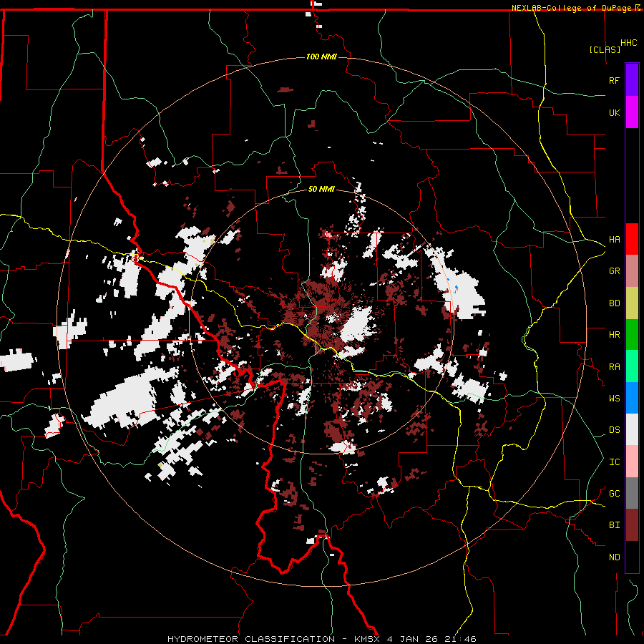Image resolution: width=644 pixels, height=644 pixels.
Task: Click the RA light green swatch
Action: tap(632, 366)
